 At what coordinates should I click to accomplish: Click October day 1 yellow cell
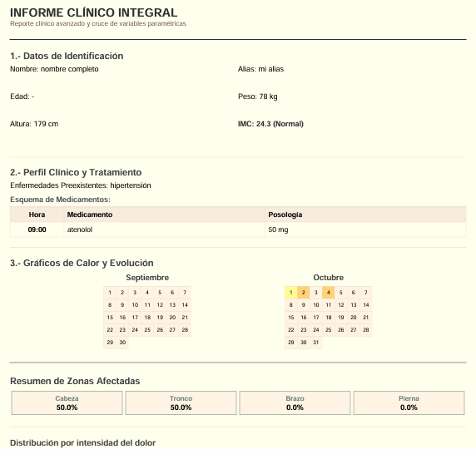tap(290, 293)
